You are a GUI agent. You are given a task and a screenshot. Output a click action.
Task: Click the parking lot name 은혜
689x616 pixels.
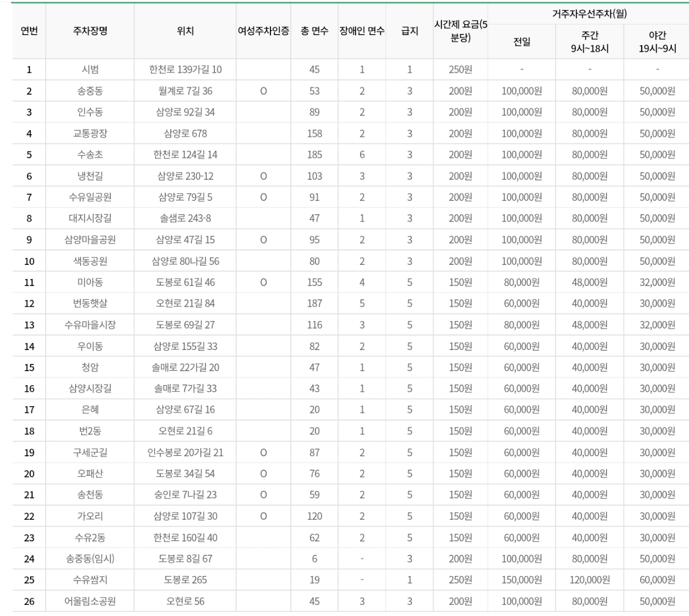90,410
